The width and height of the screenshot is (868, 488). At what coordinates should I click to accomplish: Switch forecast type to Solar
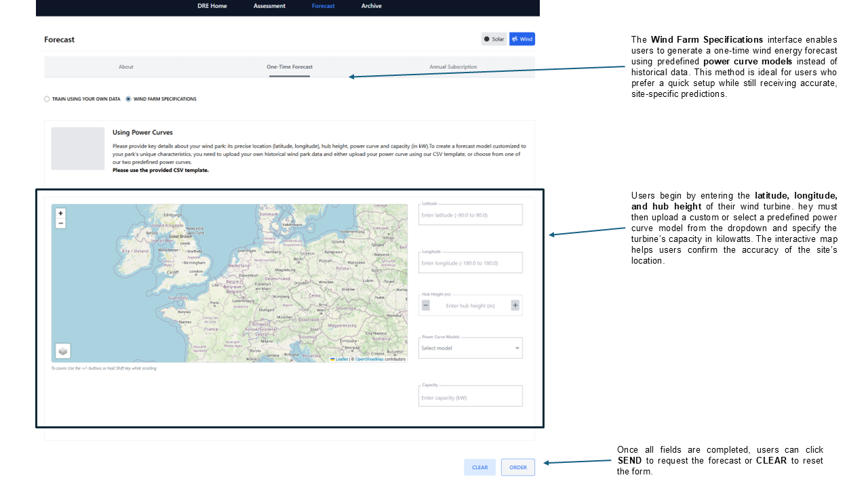[x=494, y=39]
